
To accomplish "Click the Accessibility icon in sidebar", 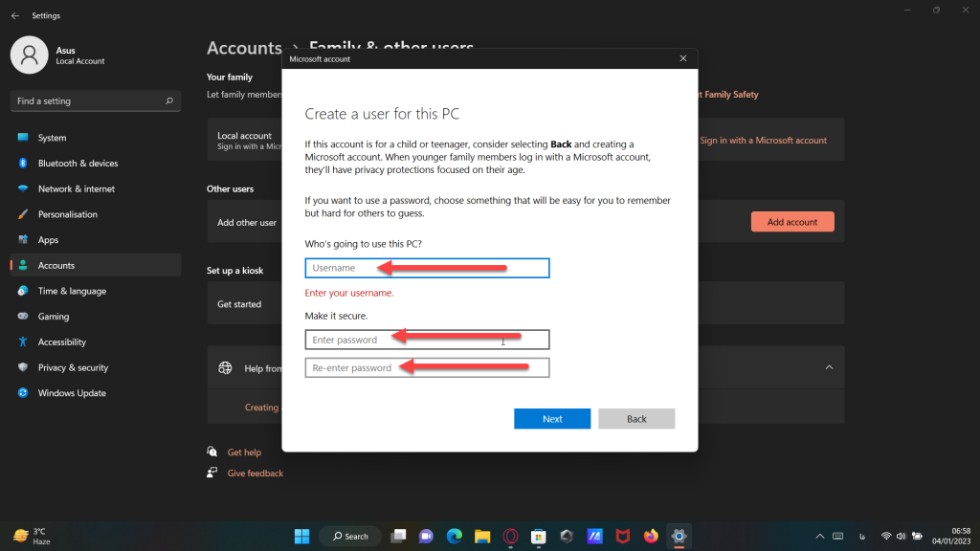I will click(23, 342).
